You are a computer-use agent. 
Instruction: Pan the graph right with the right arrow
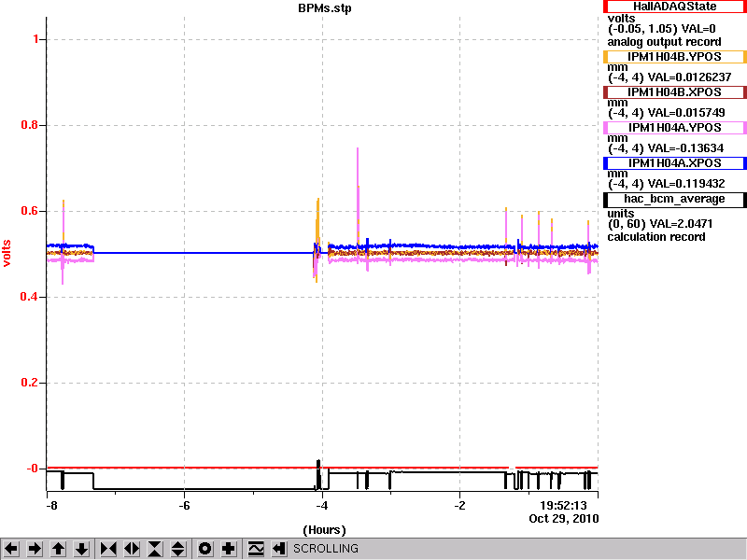point(35,549)
